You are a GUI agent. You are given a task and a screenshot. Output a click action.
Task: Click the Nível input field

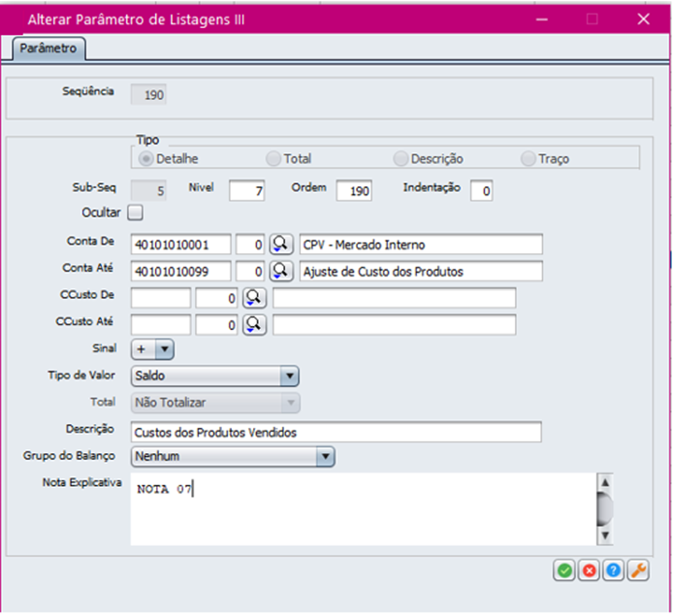pos(247,191)
